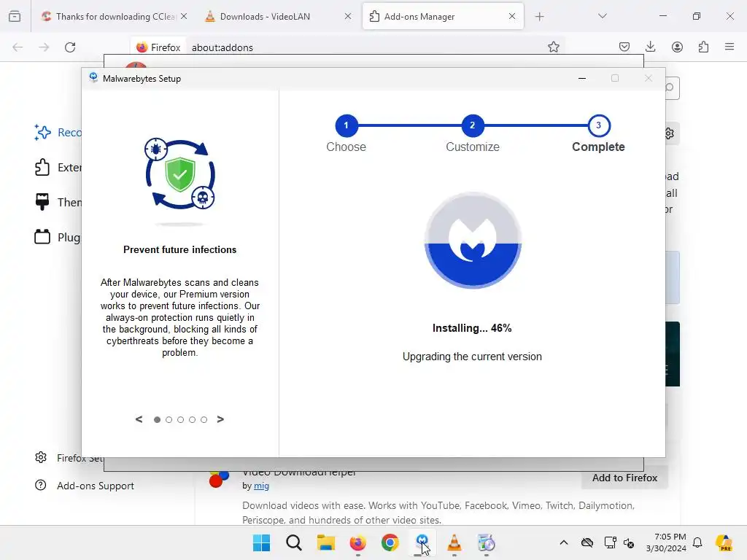747x560 pixels.
Task: Open Firefox View icon in tab strip
Action: [15, 17]
